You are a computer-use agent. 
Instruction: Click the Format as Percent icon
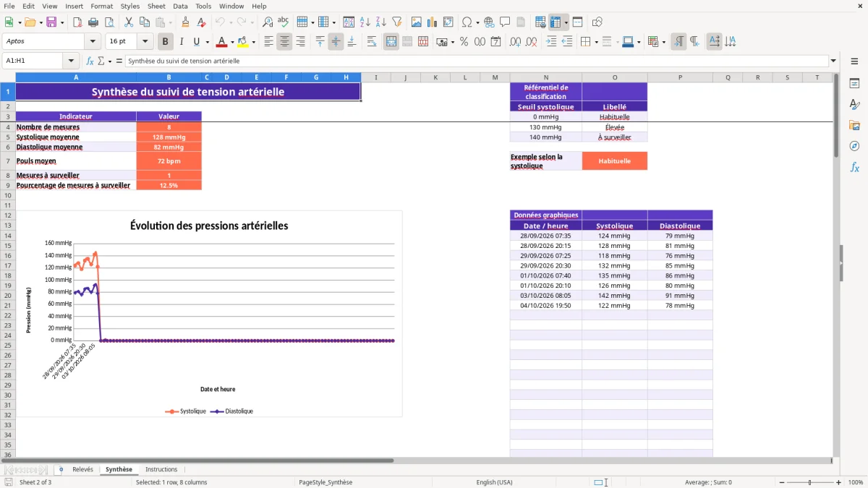click(x=464, y=42)
